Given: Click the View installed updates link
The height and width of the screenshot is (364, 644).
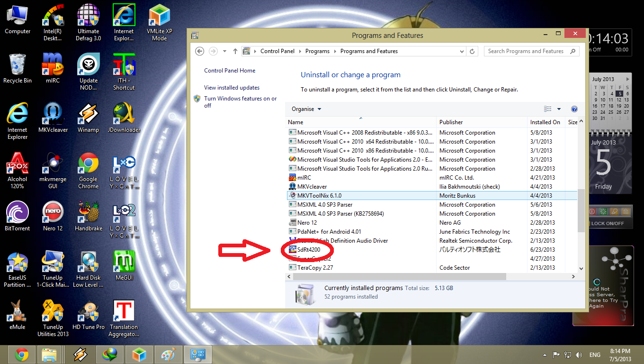Looking at the screenshot, I should click(232, 88).
